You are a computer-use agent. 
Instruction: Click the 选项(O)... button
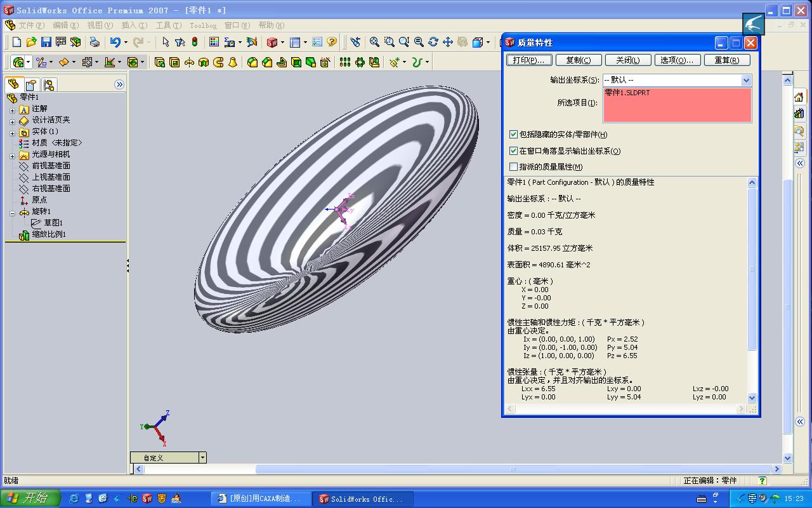pyautogui.click(x=677, y=60)
